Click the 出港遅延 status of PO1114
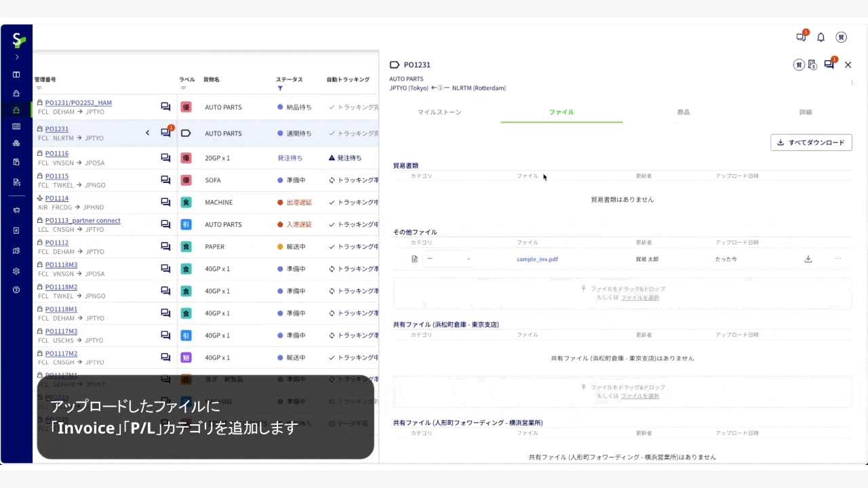 click(294, 202)
